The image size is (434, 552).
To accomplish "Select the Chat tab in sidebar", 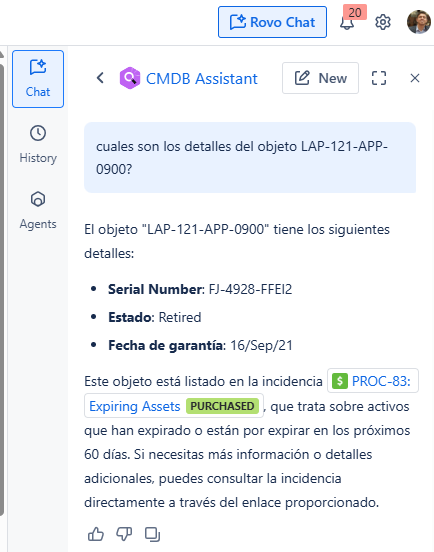I will [38, 79].
